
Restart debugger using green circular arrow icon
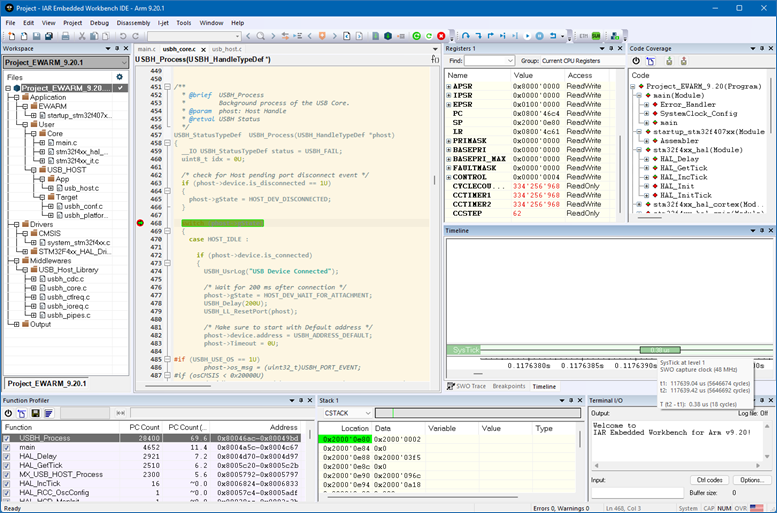coord(429,36)
